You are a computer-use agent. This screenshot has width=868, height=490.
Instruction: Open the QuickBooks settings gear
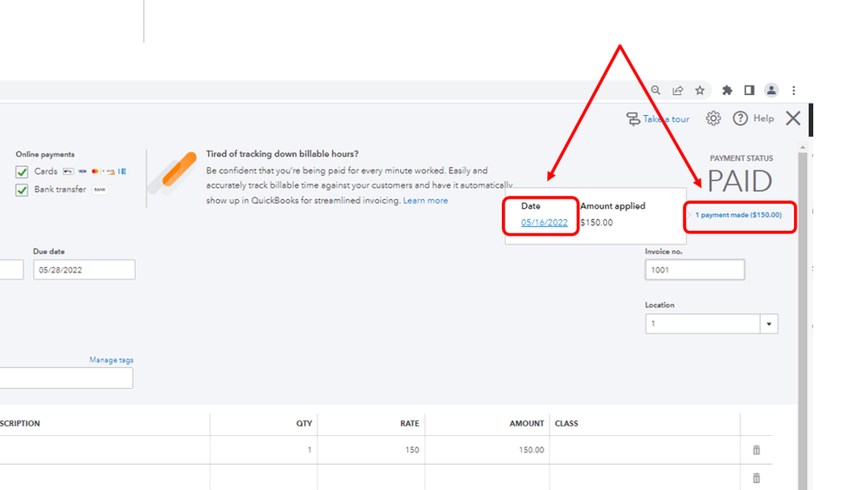click(x=713, y=118)
